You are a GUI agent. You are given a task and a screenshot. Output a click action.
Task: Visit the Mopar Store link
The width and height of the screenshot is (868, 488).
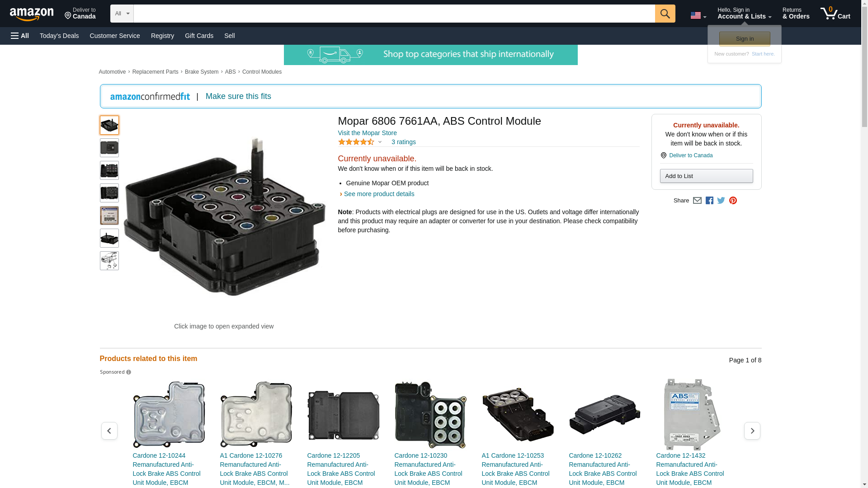tap(367, 133)
